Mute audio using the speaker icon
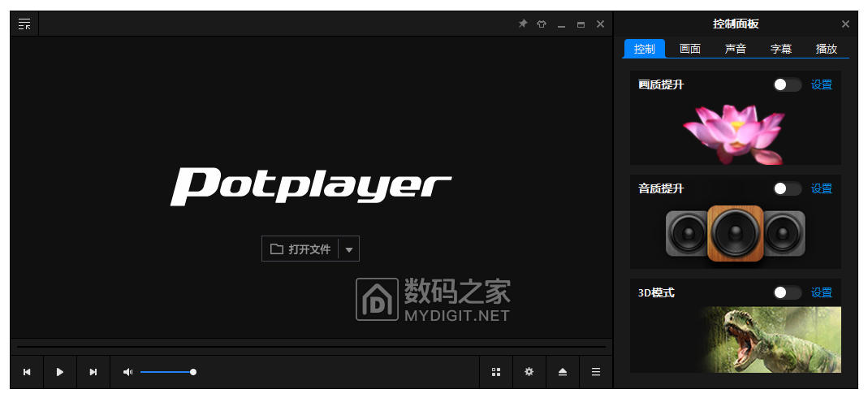The height and width of the screenshot is (398, 868). (x=127, y=372)
